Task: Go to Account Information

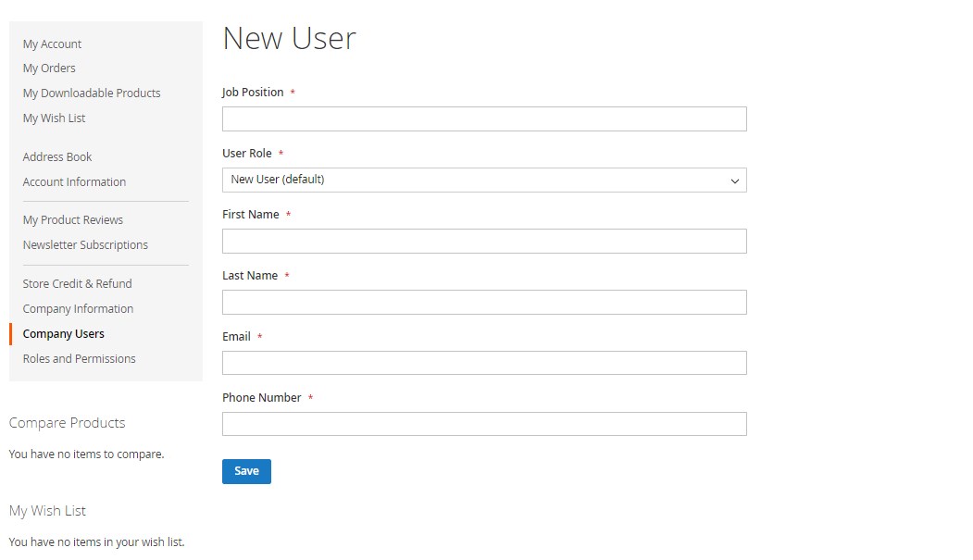Action: (x=74, y=182)
